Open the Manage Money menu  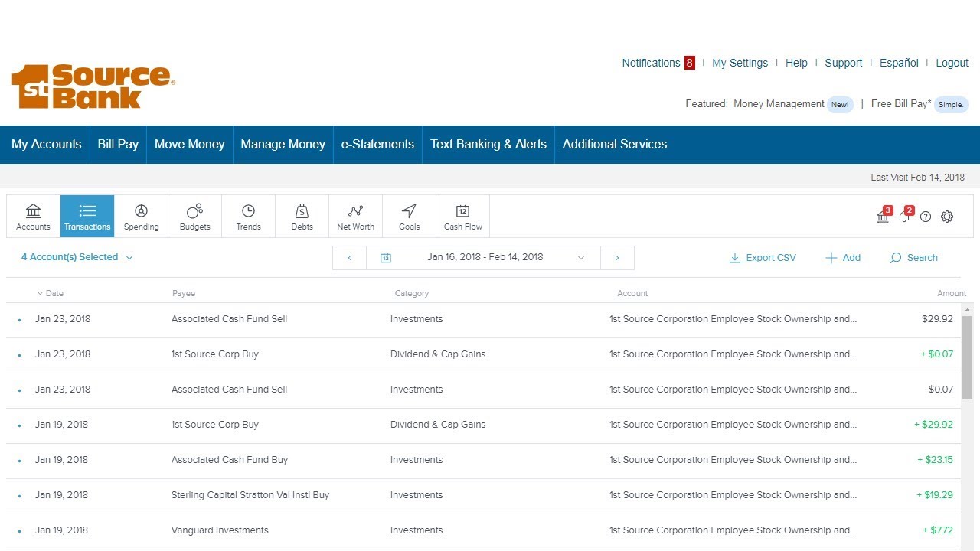[283, 144]
